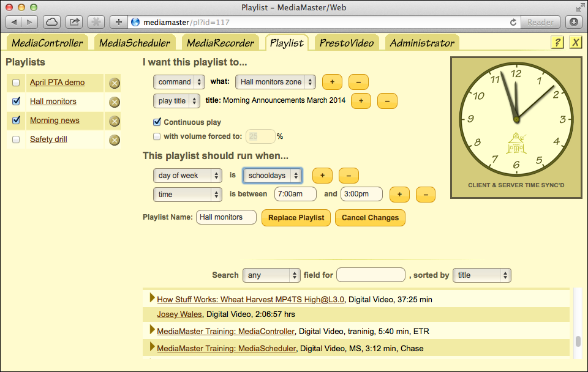Delete the Morning news playlist
This screenshot has height=372, width=588.
(115, 121)
